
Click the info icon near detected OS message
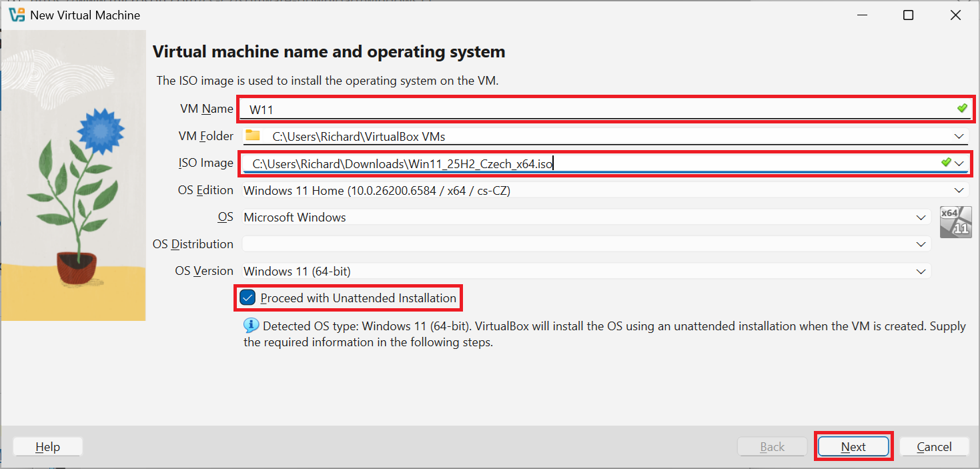(251, 325)
